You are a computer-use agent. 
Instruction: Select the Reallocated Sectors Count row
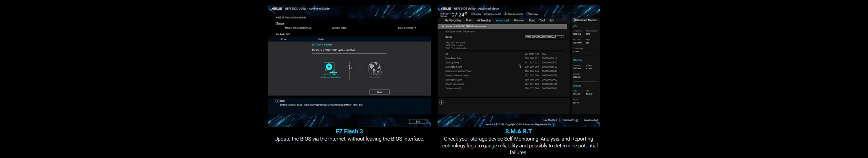[501, 71]
